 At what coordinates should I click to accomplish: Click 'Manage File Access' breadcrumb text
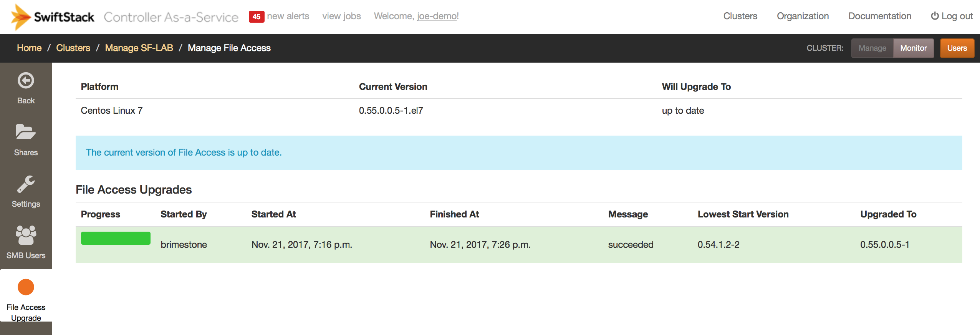(229, 48)
